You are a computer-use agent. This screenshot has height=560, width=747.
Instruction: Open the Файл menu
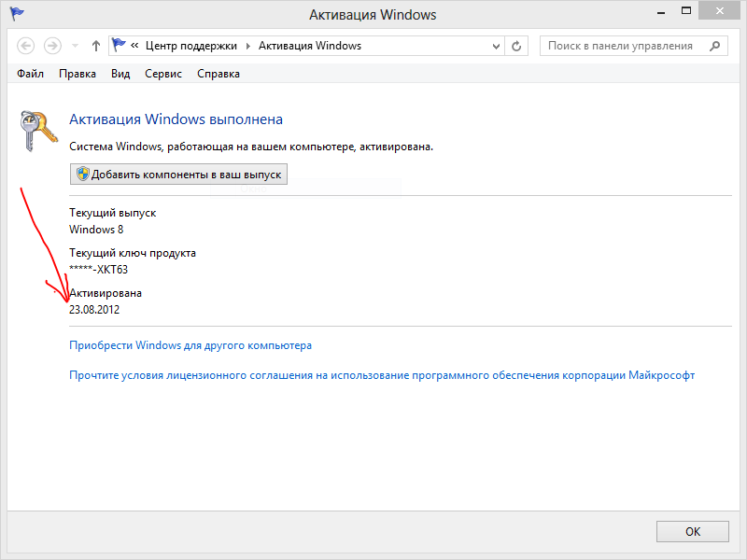31,74
